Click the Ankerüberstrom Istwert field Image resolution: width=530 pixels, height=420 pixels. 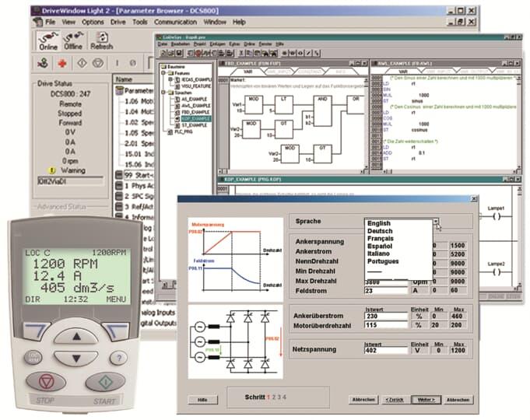[x=386, y=317]
